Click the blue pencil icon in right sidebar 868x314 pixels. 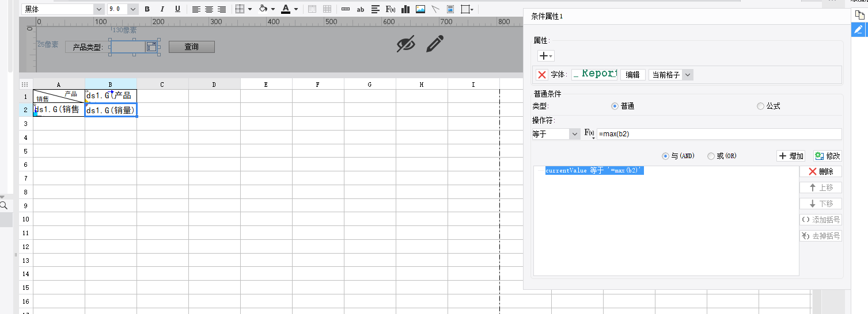pyautogui.click(x=859, y=29)
